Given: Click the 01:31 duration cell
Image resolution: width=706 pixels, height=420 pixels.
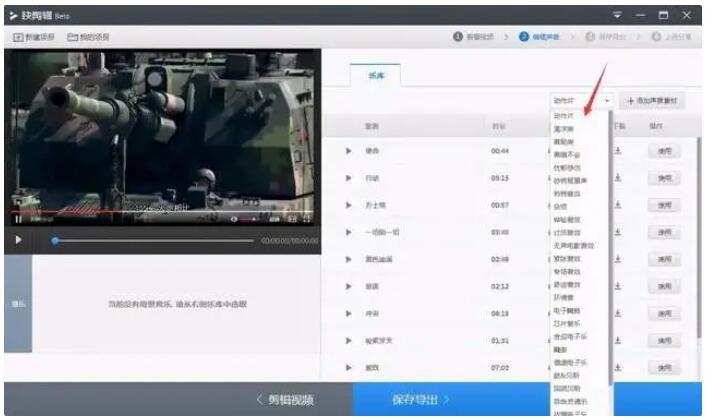Looking at the screenshot, I should coord(500,341).
